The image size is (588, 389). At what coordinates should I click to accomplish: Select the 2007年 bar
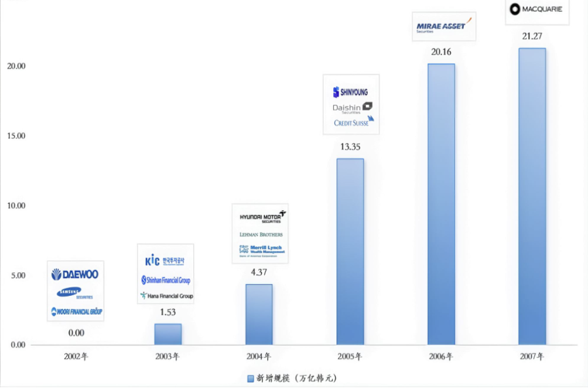pyautogui.click(x=532, y=196)
